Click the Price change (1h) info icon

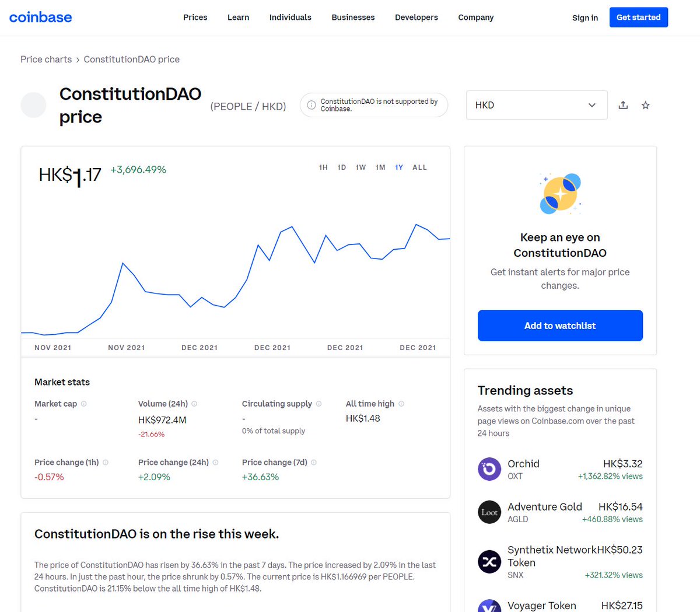[x=106, y=462]
